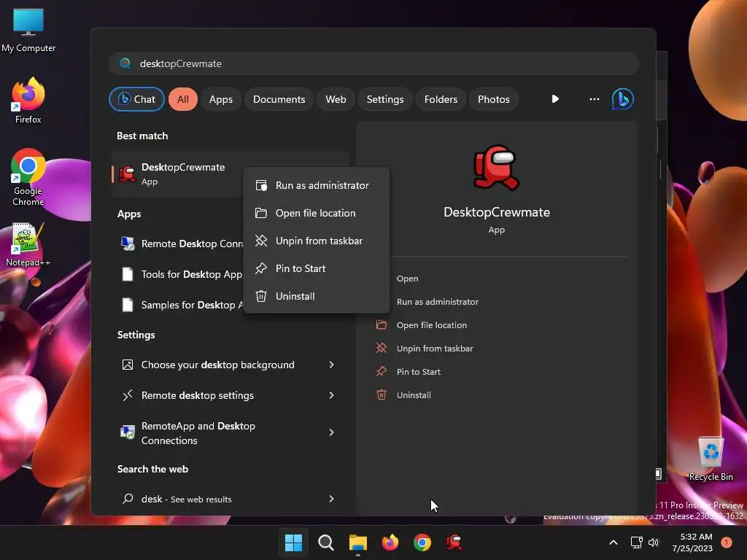Launch Chrome from the taskbar
Viewport: 747px width, 560px height.
tap(422, 542)
